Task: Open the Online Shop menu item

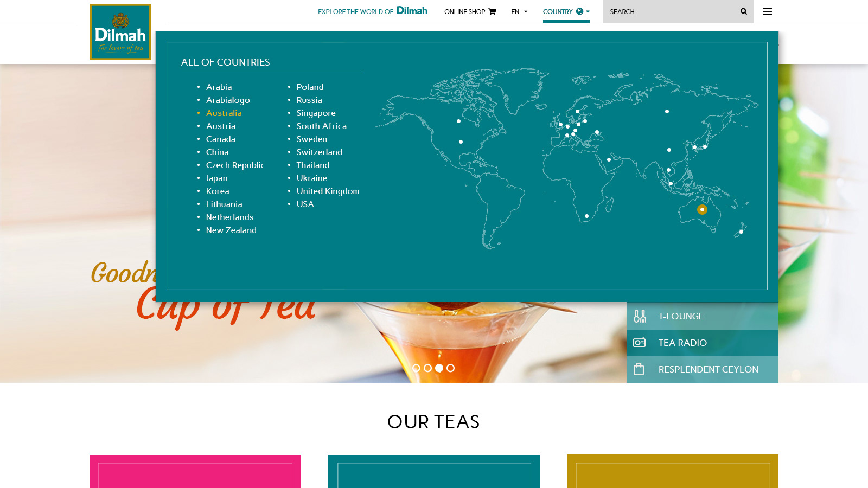Action: click(x=470, y=11)
